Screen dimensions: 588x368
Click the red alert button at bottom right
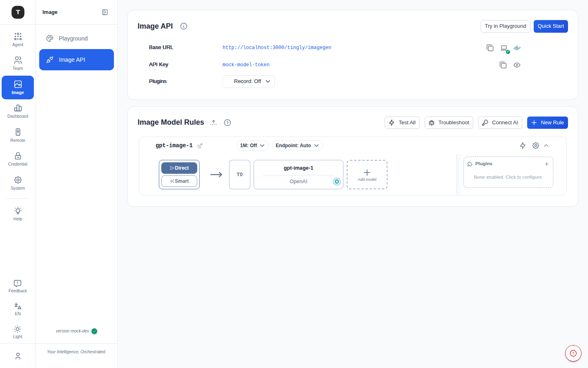(573, 353)
